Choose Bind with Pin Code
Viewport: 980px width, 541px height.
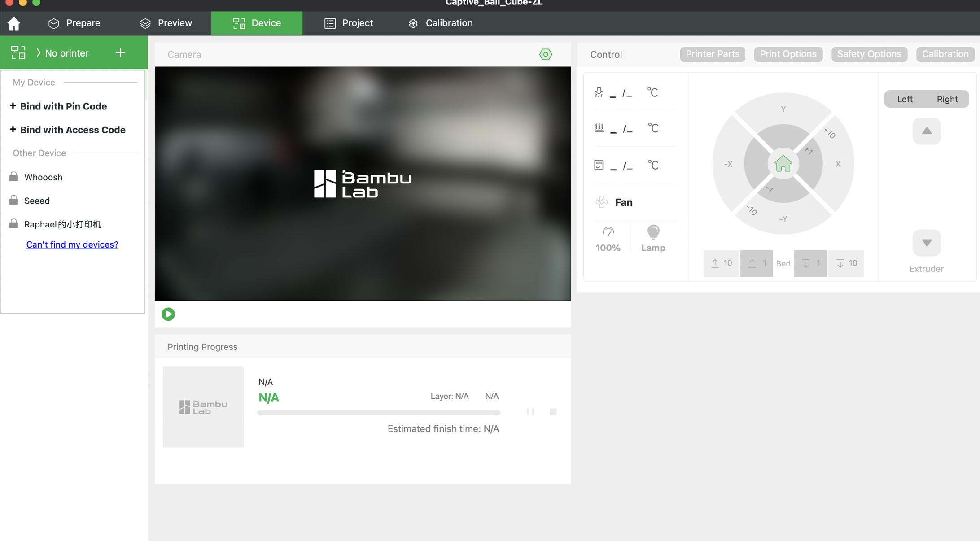click(x=58, y=106)
